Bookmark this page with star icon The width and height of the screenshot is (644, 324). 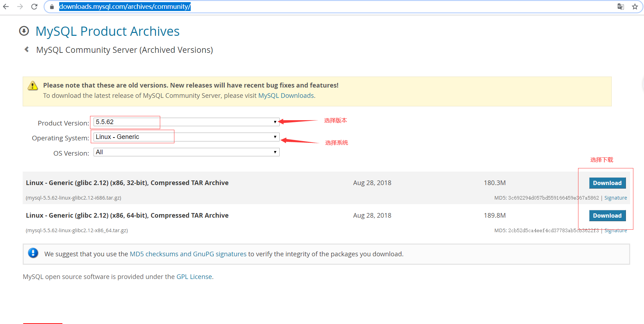click(635, 7)
